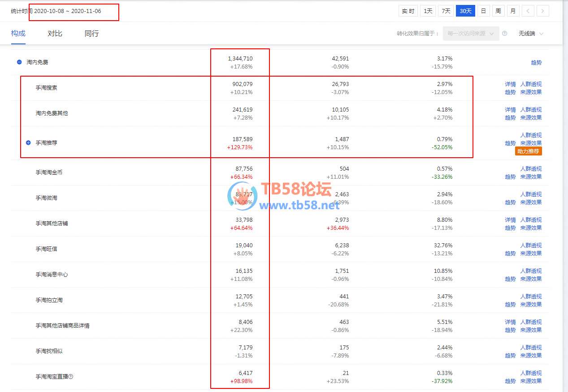Open 详情 link for 手淘搜索
568x392 pixels.
coord(510,84)
